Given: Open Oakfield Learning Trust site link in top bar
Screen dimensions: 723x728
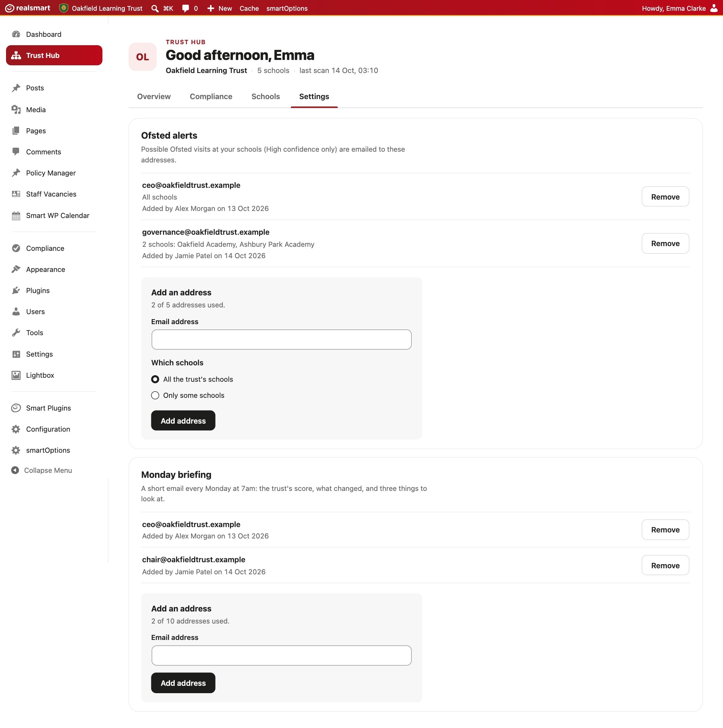Looking at the screenshot, I should pyautogui.click(x=101, y=8).
